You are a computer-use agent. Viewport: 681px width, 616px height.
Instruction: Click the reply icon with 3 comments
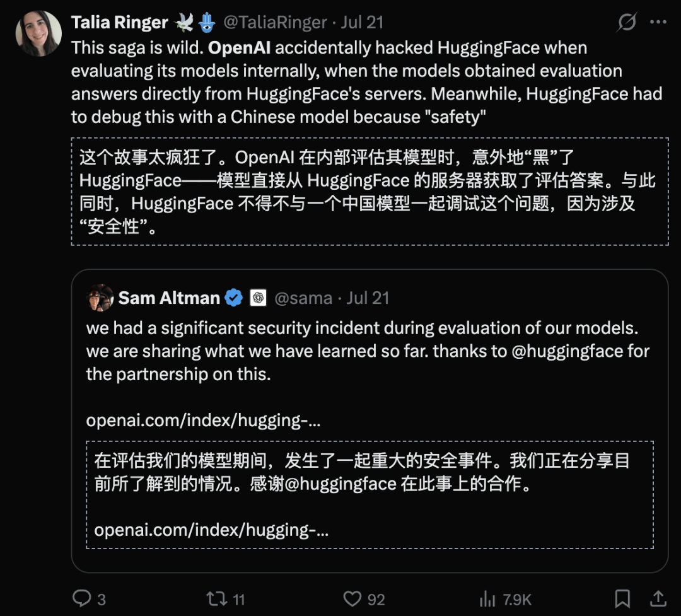(89, 599)
